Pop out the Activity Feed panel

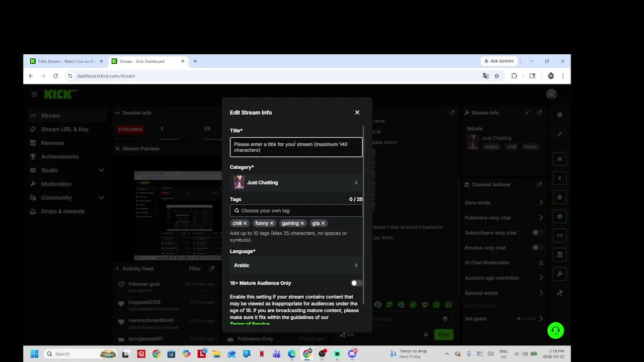point(212,268)
